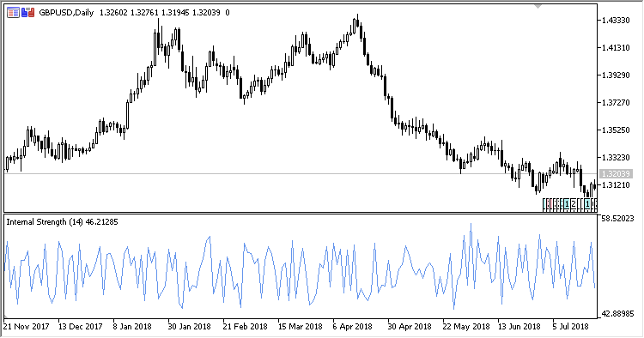Click the 8 Jan 2018 date label

tap(132, 327)
